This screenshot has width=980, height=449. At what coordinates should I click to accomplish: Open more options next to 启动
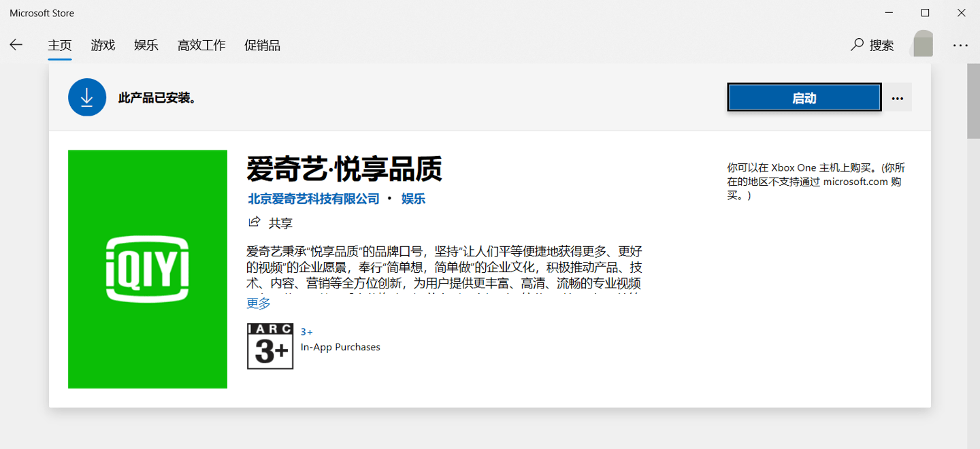coord(898,98)
